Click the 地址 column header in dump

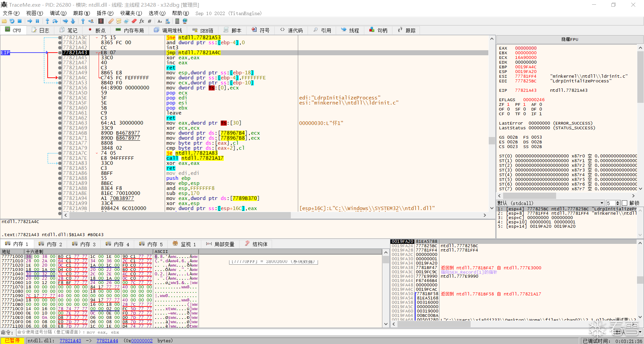[12, 252]
